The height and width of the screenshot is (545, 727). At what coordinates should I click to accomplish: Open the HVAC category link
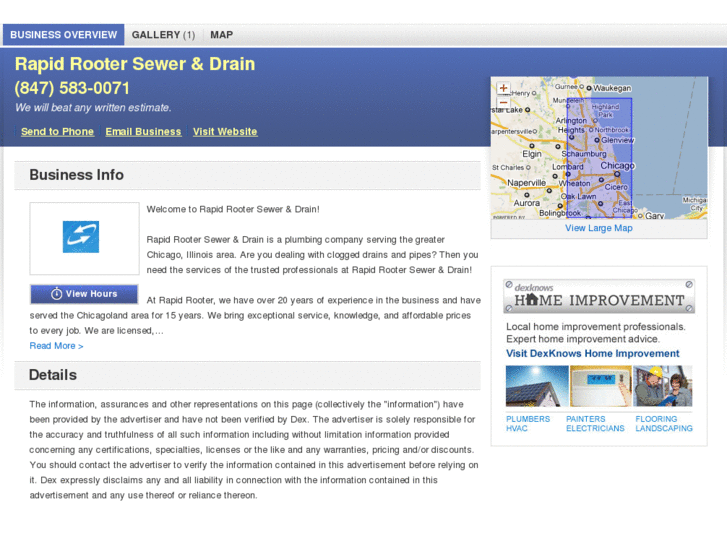(x=517, y=428)
